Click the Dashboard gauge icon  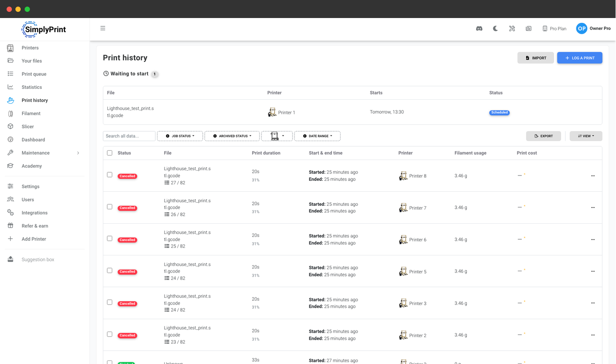tap(10, 140)
